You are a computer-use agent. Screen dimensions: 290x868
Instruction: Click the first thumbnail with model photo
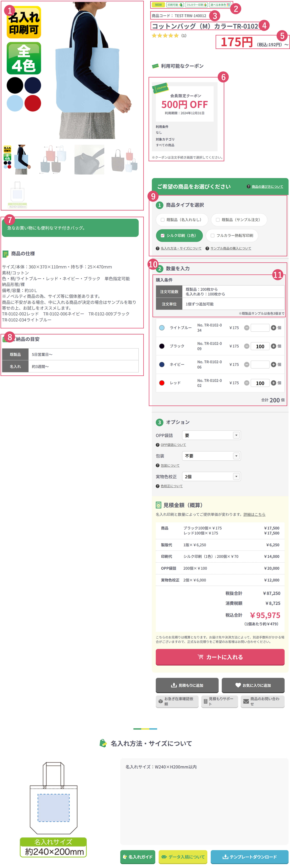[x=17, y=159]
